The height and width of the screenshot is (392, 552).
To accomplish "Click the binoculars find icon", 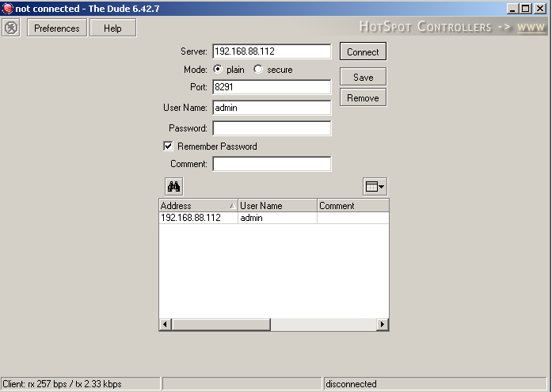I will [x=174, y=187].
